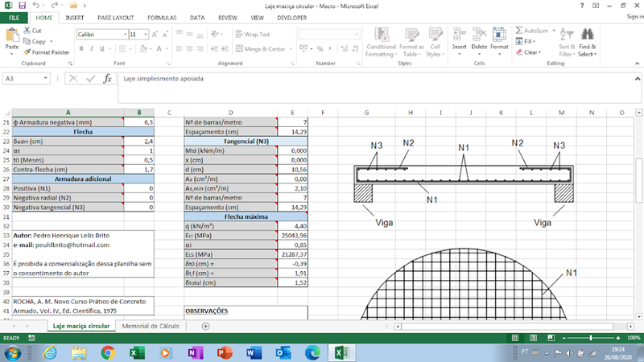The height and width of the screenshot is (362, 644).
Task: Apply Percent Style icon
Action: point(320,49)
